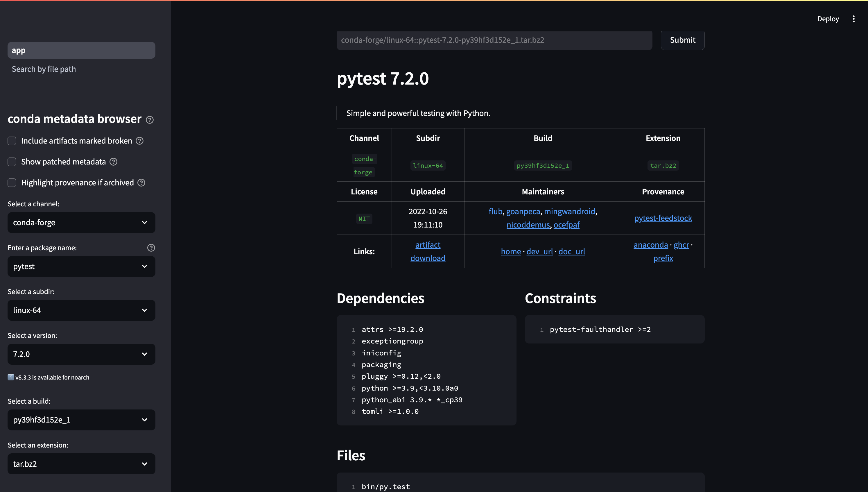Click help icon for artifacts marked broken
868x492 pixels.
(139, 141)
